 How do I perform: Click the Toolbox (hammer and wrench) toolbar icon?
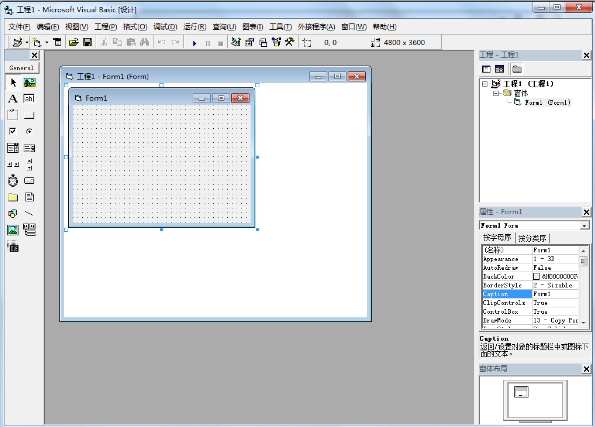(290, 42)
